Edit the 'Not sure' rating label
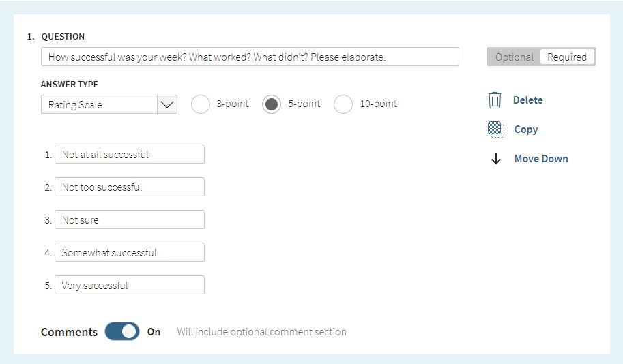 [129, 220]
